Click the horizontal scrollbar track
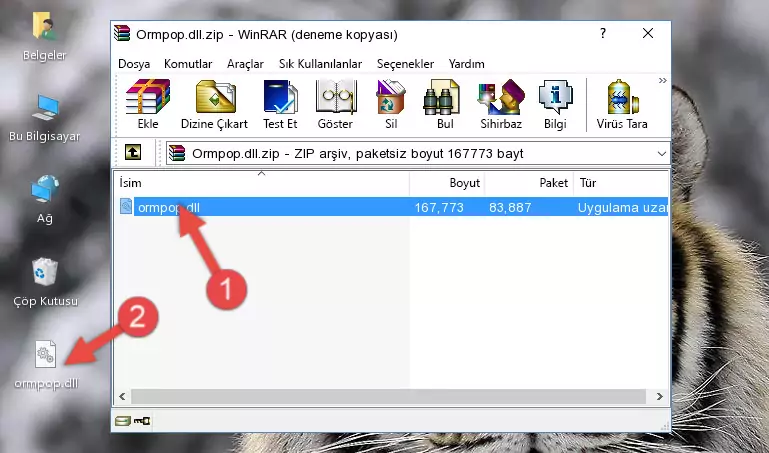 [388, 396]
